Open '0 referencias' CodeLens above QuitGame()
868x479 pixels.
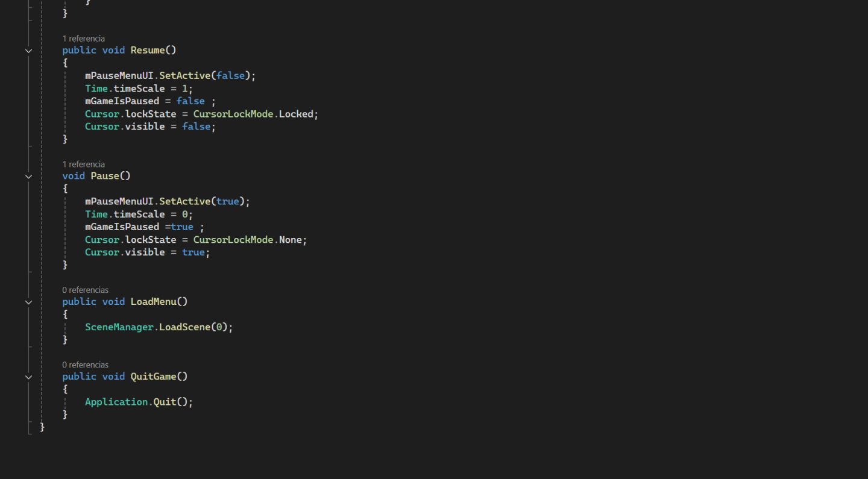(86, 365)
